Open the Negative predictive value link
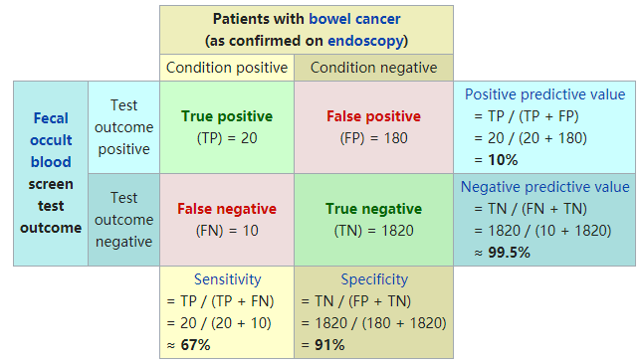643x364 pixels. (x=545, y=187)
